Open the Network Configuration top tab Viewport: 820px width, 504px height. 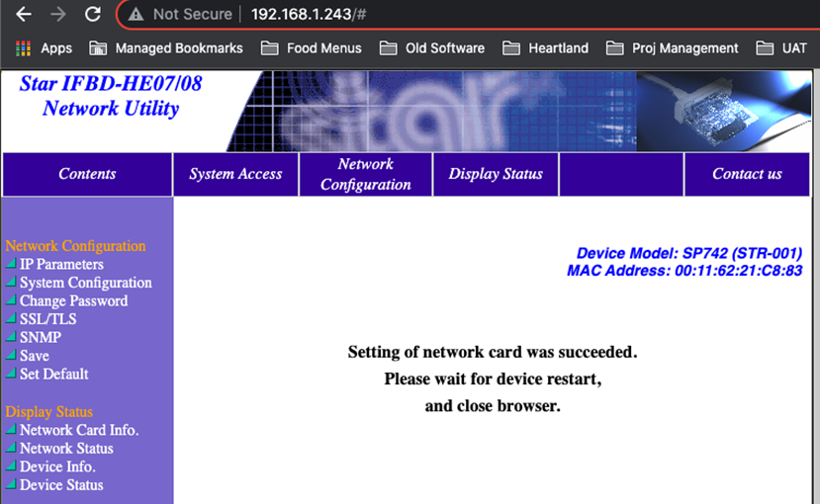(366, 174)
